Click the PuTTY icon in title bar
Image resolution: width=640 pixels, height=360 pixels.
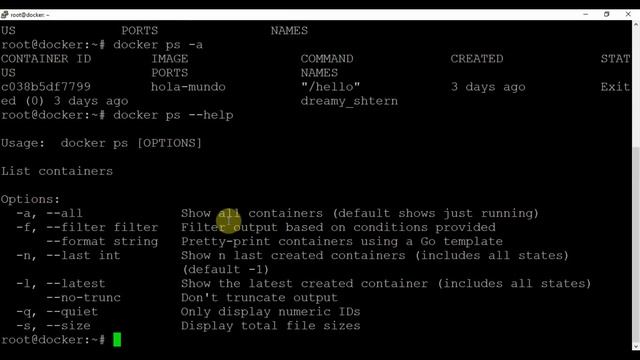pyautogui.click(x=4, y=15)
